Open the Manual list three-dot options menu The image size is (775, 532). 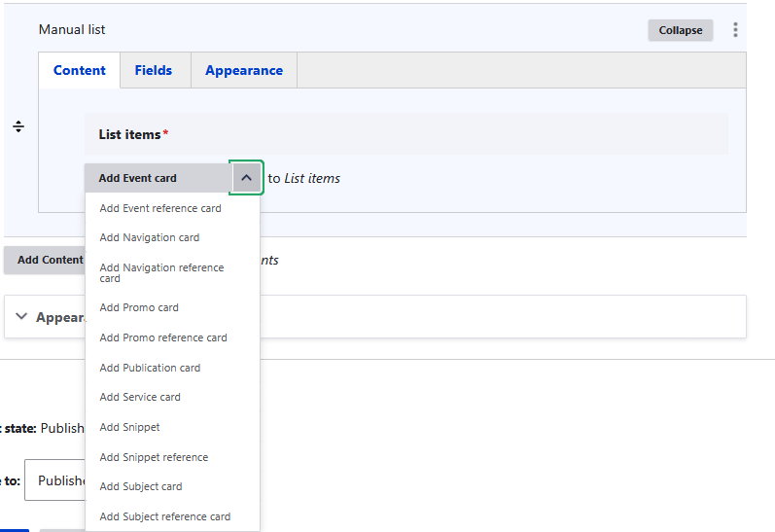point(735,30)
